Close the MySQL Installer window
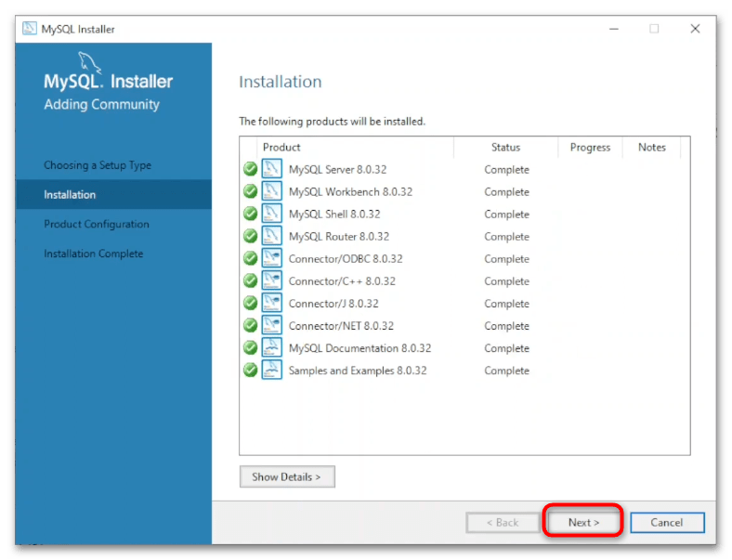This screenshot has width=732, height=560. [x=695, y=29]
